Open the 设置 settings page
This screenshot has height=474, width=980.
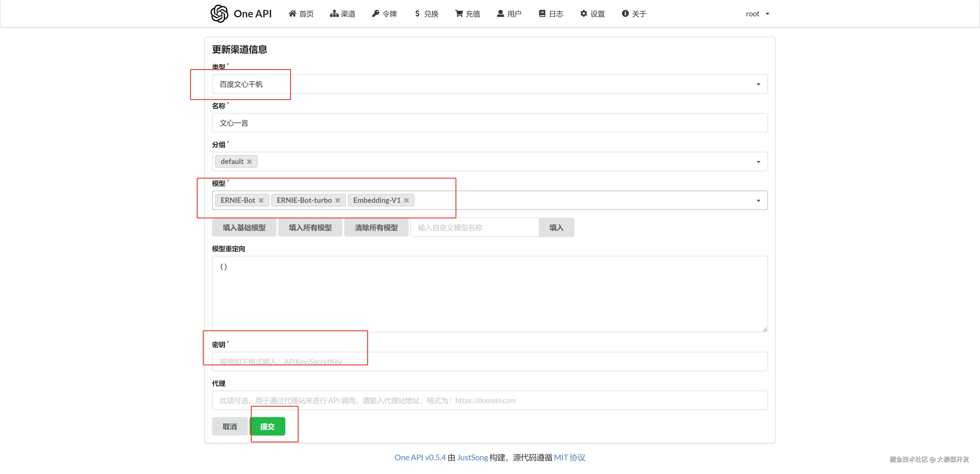(592, 14)
